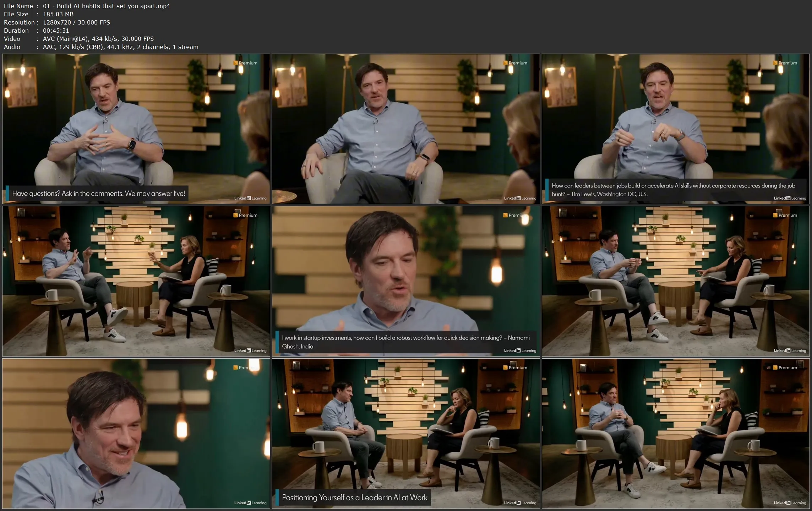Open the thumbnail showing Tim Lewis question

point(676,129)
